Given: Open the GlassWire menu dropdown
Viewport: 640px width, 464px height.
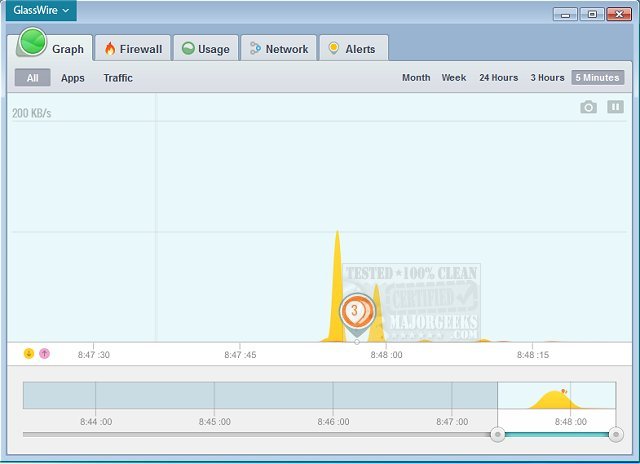Looking at the screenshot, I should (41, 11).
